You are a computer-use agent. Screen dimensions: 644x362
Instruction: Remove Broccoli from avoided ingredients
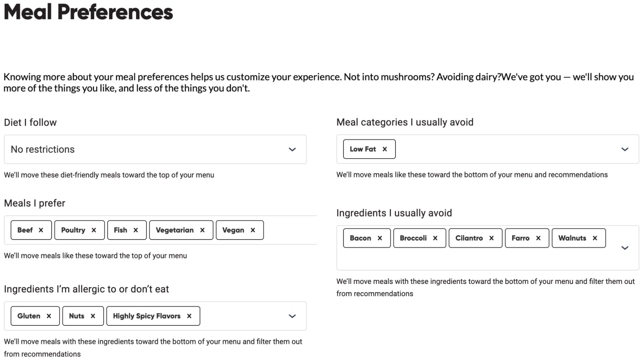coord(435,238)
